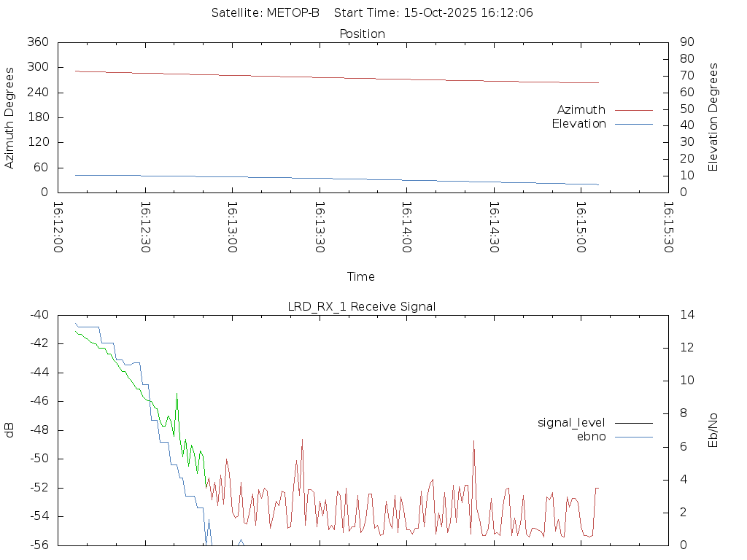Click the Time x-axis label
Image resolution: width=747 pixels, height=560 pixels.
coord(361,276)
